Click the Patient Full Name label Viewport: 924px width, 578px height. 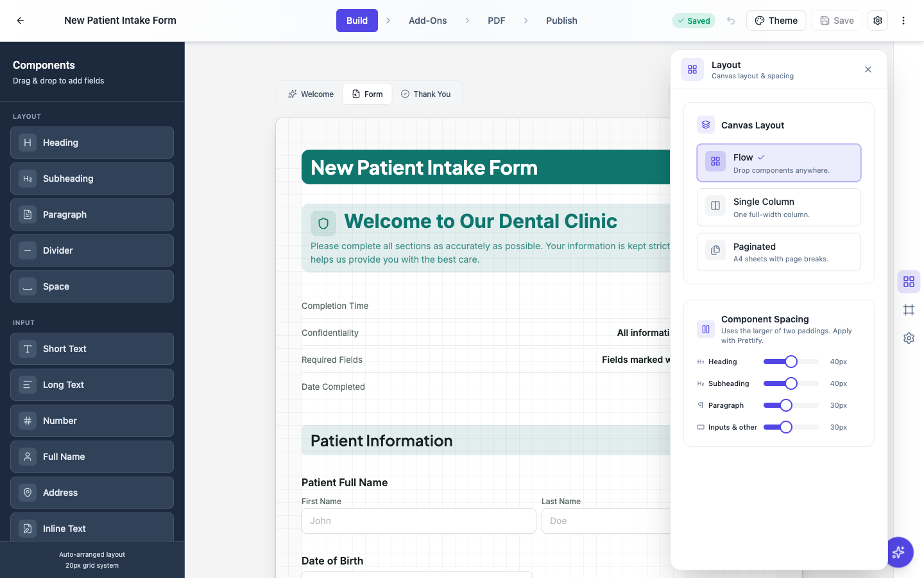tap(345, 482)
